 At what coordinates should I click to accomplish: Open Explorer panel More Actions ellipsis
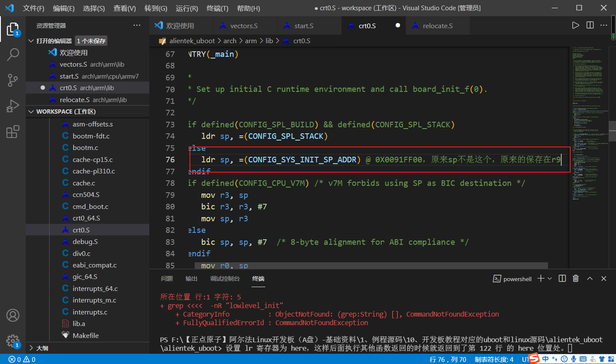(137, 25)
